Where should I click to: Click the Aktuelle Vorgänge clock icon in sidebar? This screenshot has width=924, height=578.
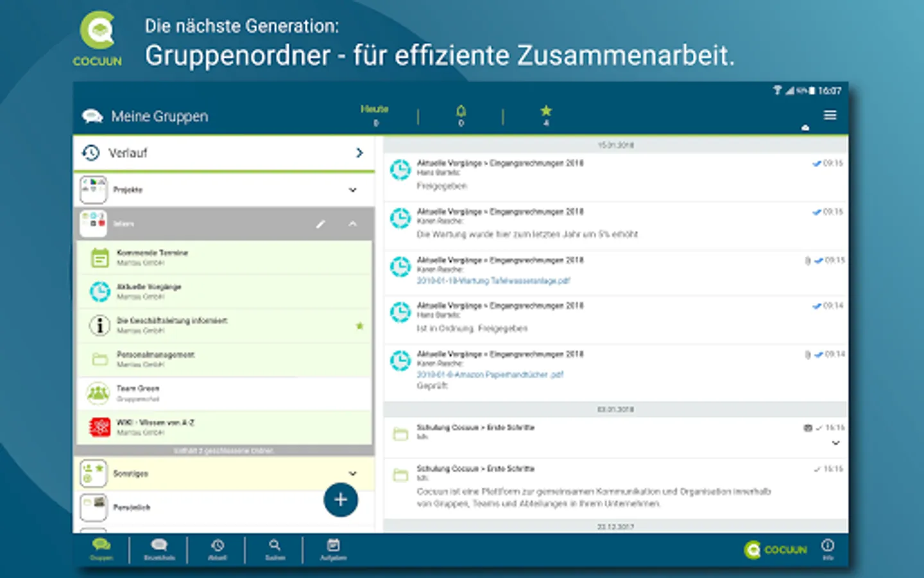(100, 292)
